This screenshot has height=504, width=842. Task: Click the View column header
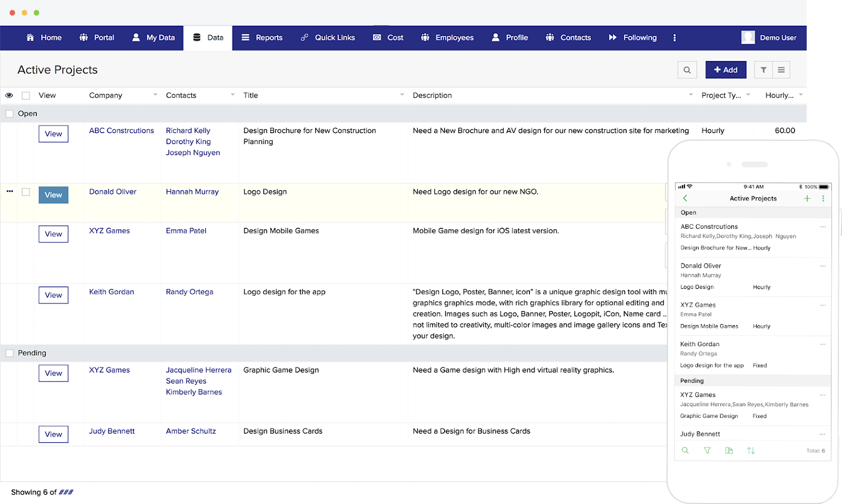pos(47,95)
